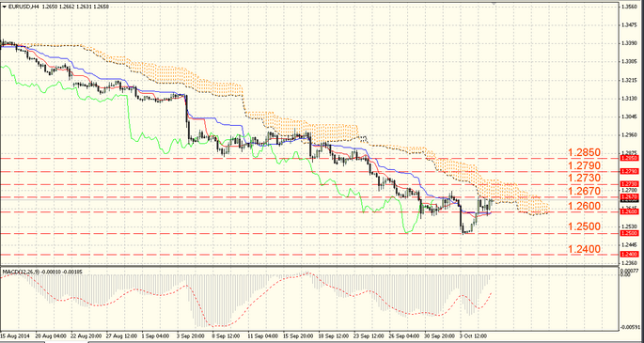Viewport: 644px width, 343px height.
Task: Click the 1.3560 price scale value
Action: point(630,7)
